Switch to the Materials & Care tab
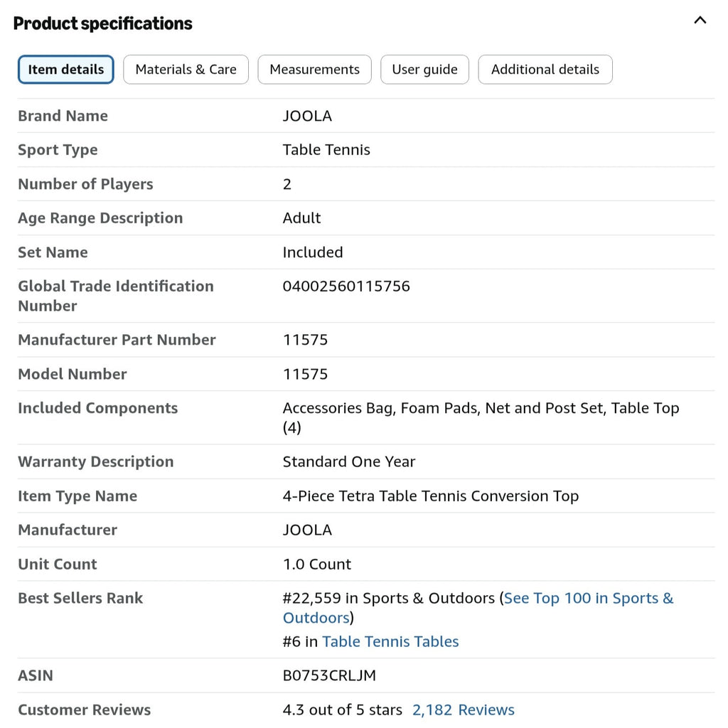Viewport: 728px width, 728px height. 186,70
